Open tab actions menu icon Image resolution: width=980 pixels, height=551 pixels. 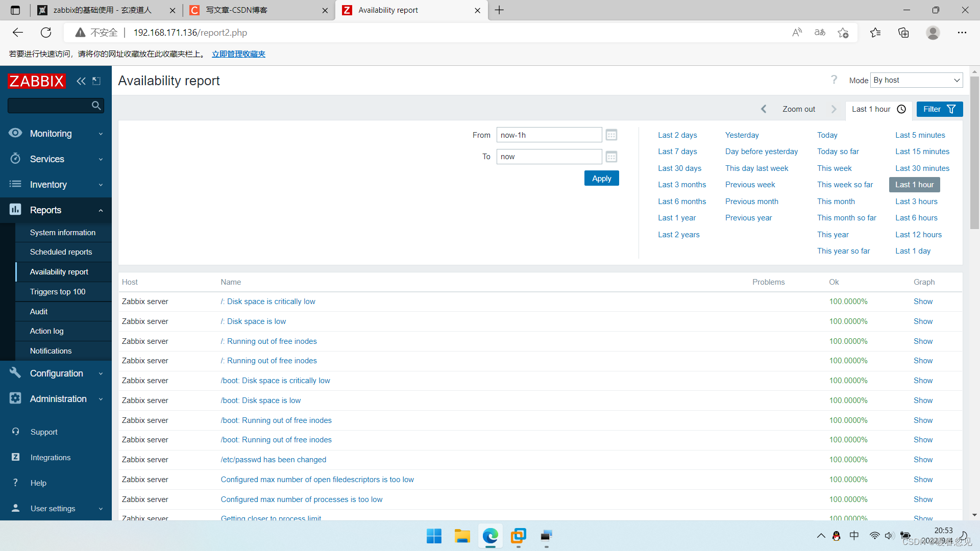point(15,10)
